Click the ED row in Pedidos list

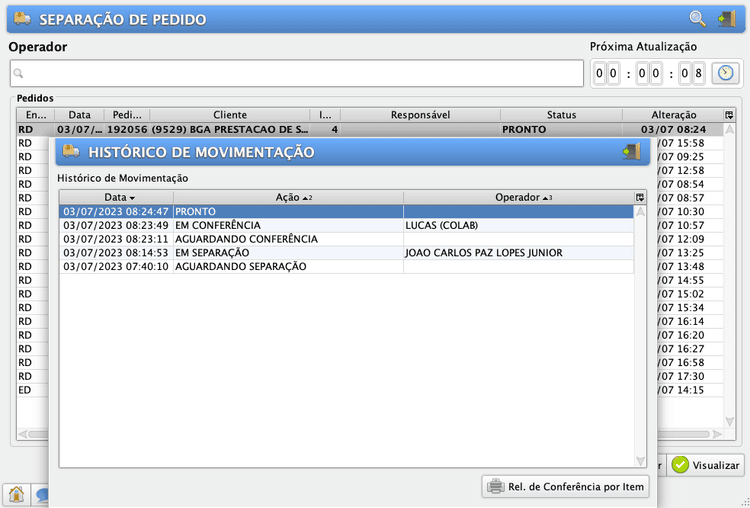pos(33,390)
